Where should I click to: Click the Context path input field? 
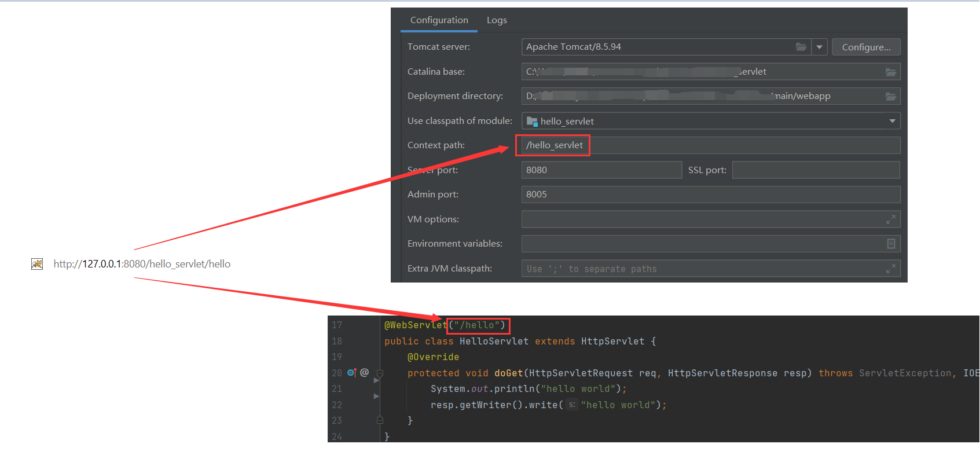pyautogui.click(x=711, y=145)
